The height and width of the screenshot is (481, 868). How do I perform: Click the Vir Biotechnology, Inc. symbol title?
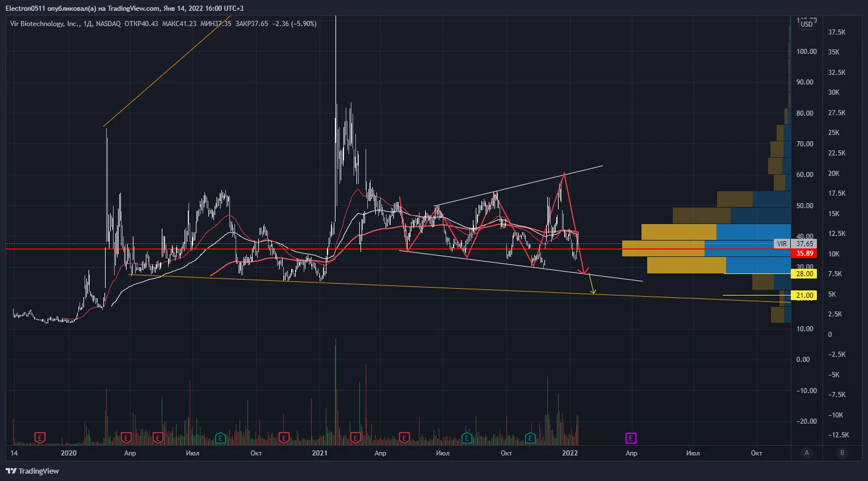(x=45, y=24)
